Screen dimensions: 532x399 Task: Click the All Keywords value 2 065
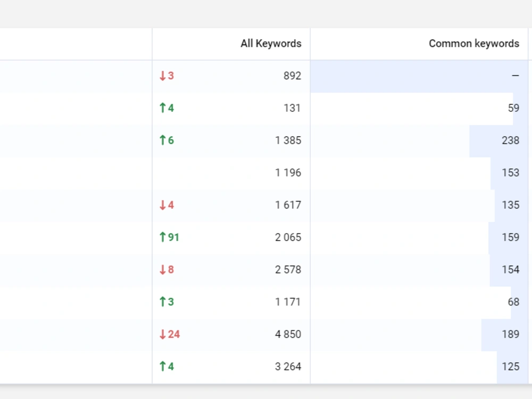tap(288, 237)
